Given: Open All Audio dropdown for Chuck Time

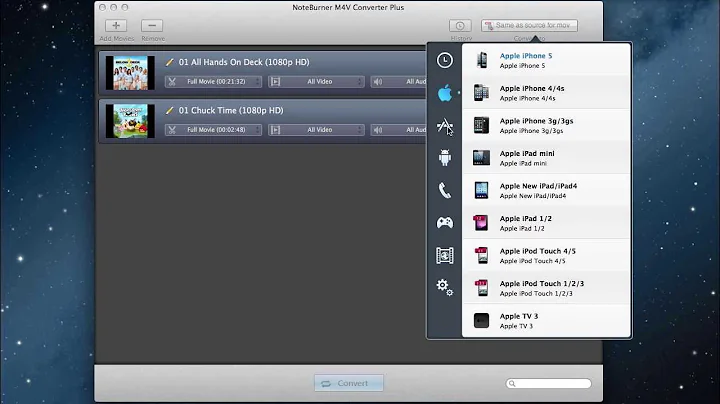Looking at the screenshot, I should click(399, 130).
